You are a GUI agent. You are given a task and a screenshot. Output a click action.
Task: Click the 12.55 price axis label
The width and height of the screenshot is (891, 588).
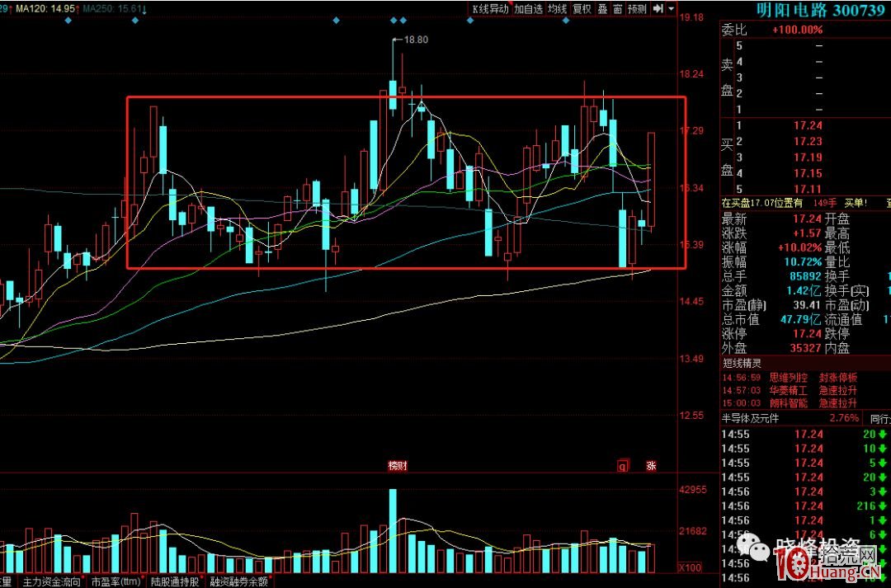coord(691,416)
